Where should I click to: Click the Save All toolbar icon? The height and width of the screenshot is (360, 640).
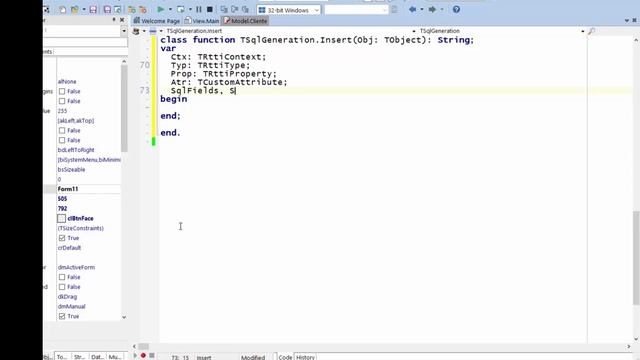(107, 9)
